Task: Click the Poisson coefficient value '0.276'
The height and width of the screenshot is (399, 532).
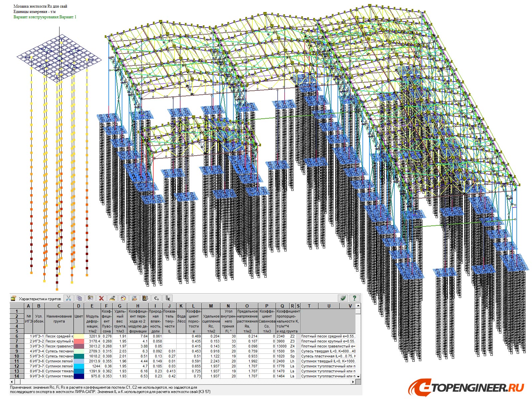Action: tap(107, 336)
